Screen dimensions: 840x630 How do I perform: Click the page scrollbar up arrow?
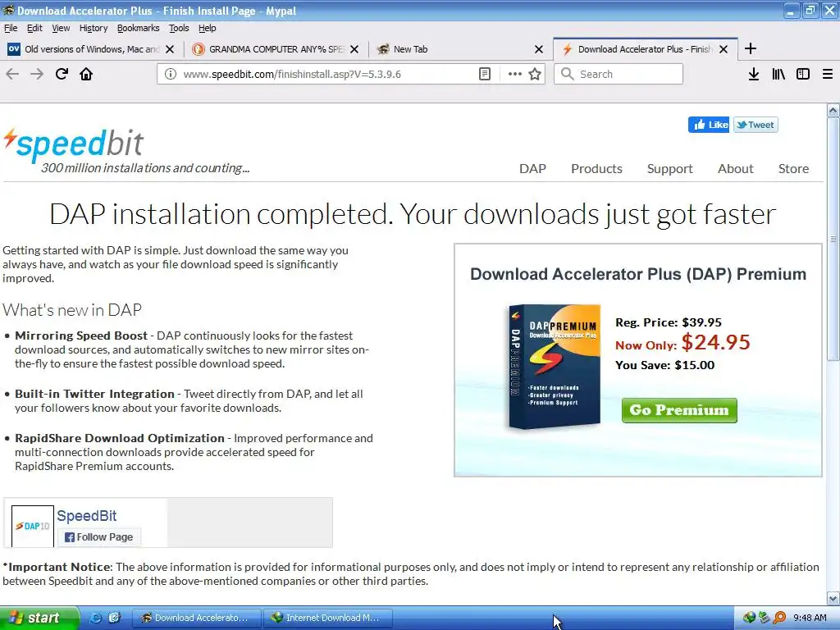pyautogui.click(x=833, y=111)
